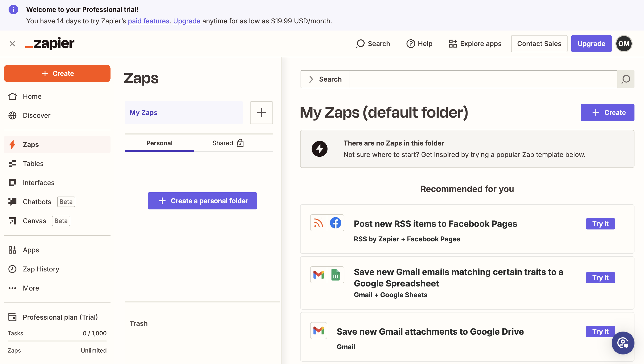The width and height of the screenshot is (644, 364).
Task: Click the Explore apps grid icon
Action: 453,44
